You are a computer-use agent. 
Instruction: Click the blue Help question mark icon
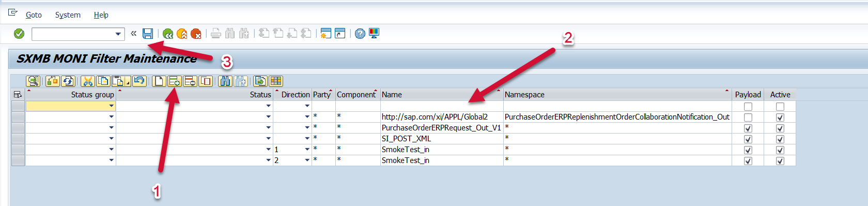click(360, 34)
